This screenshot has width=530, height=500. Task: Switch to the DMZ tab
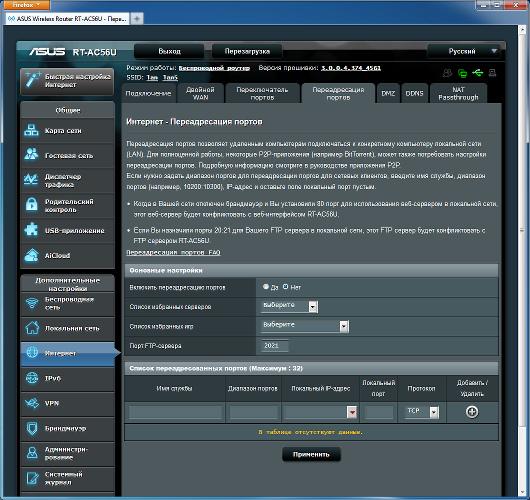click(x=388, y=93)
